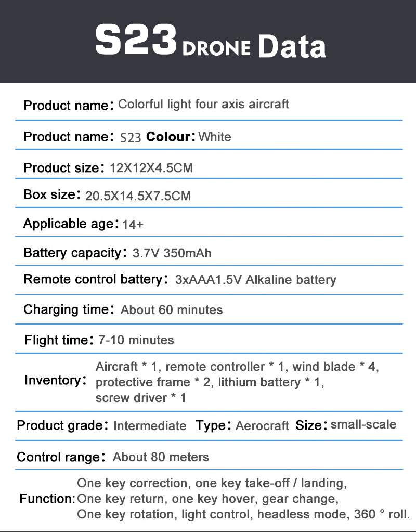Select the 'Aerocraft' type value
The height and width of the screenshot is (532, 416).
[262, 426]
